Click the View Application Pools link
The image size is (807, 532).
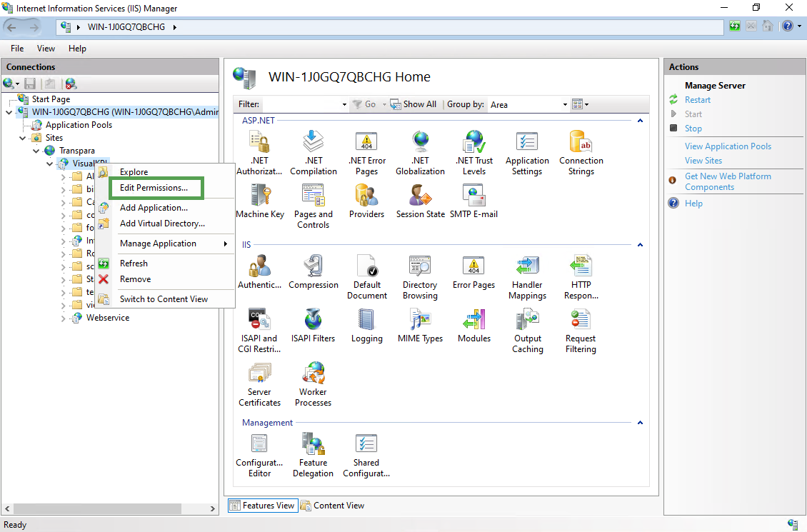(x=728, y=146)
